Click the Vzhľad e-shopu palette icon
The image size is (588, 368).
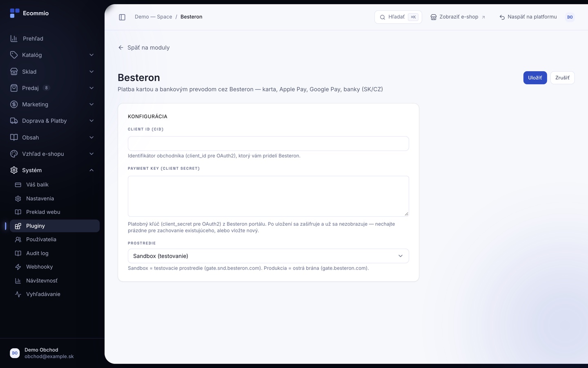tap(14, 154)
